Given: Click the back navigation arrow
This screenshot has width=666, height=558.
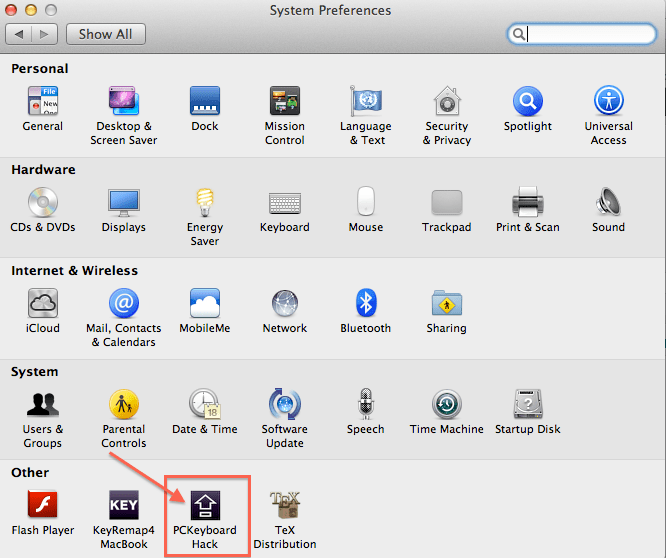Looking at the screenshot, I should [x=19, y=34].
